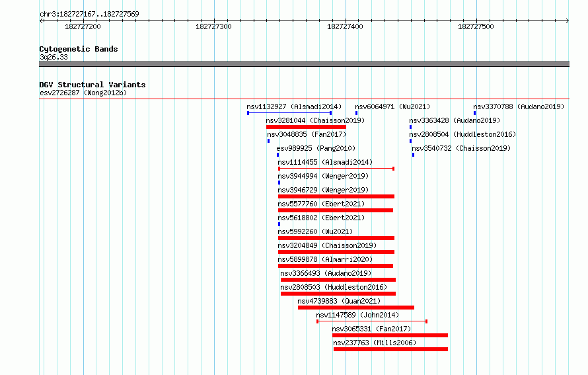Open esv989925 (Pang2010) variant
Image resolution: width=588 pixels, height=375 pixels.
tap(316, 148)
